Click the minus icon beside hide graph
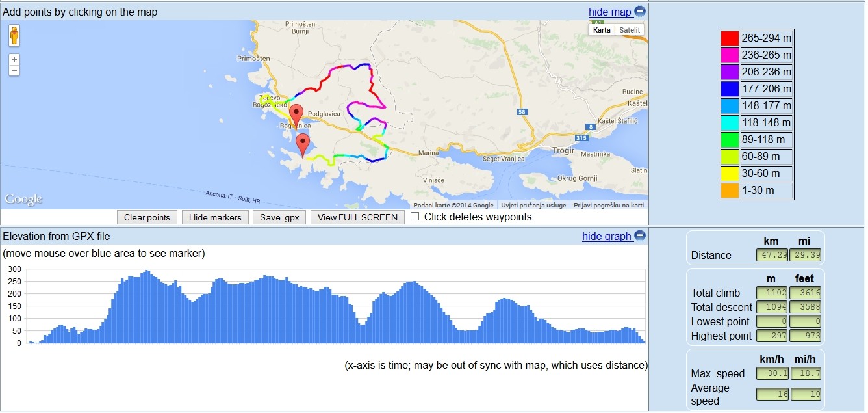This screenshot has width=868, height=413. (x=640, y=236)
